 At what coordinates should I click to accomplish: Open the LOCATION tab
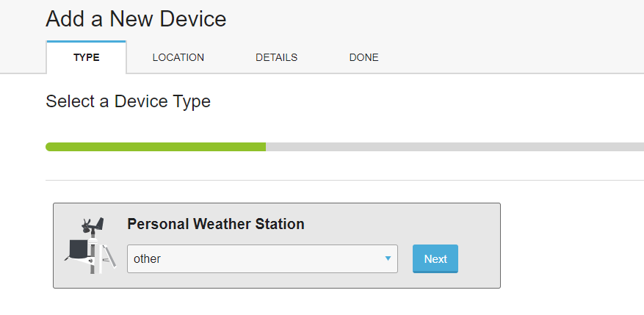(178, 57)
